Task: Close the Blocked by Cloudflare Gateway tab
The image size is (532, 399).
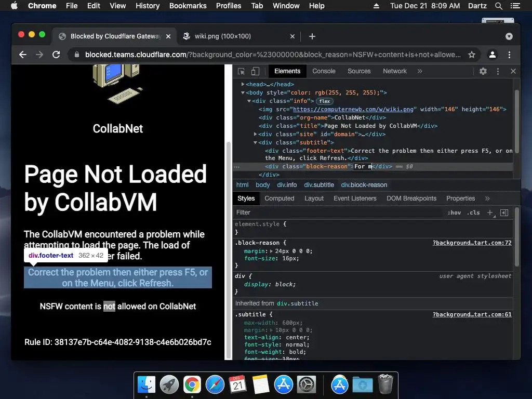Action: click(x=168, y=36)
